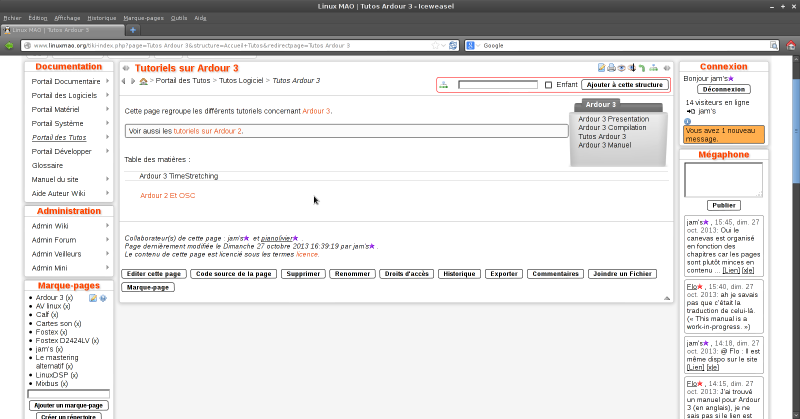Click the browser vertical scrollbar thumb
This screenshot has width=800, height=419.
point(796,130)
